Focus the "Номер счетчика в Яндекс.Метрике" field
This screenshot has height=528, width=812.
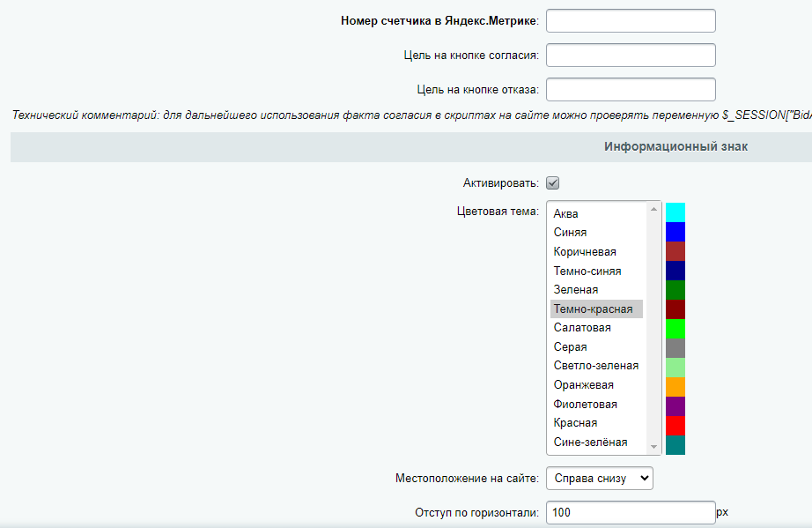point(630,20)
